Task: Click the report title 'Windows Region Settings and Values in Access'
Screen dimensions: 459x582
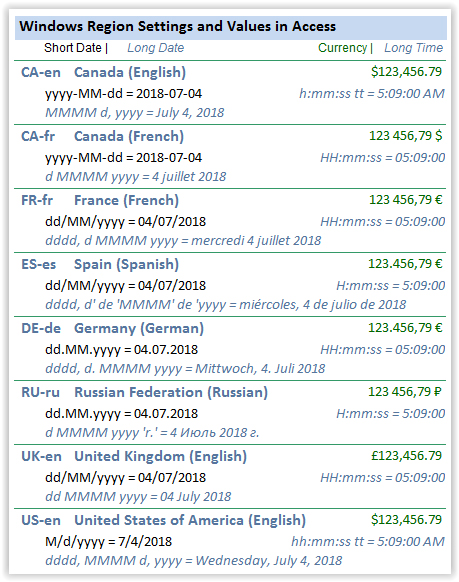Action: (x=177, y=26)
